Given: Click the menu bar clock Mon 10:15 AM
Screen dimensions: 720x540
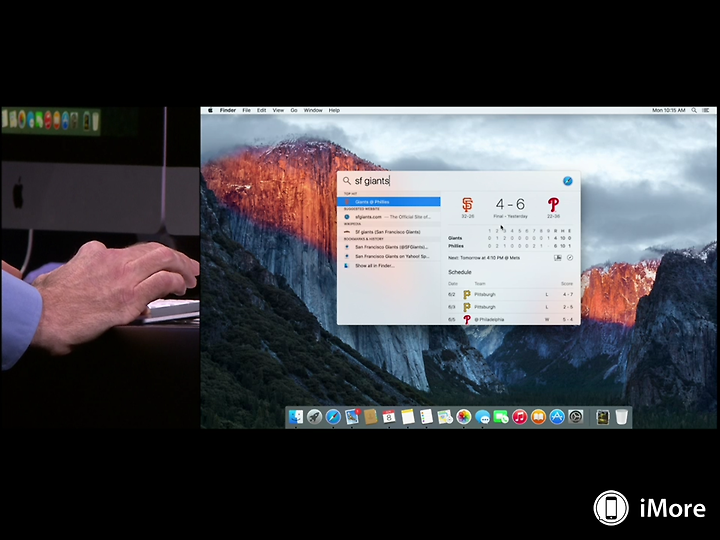Looking at the screenshot, I should 669,110.
